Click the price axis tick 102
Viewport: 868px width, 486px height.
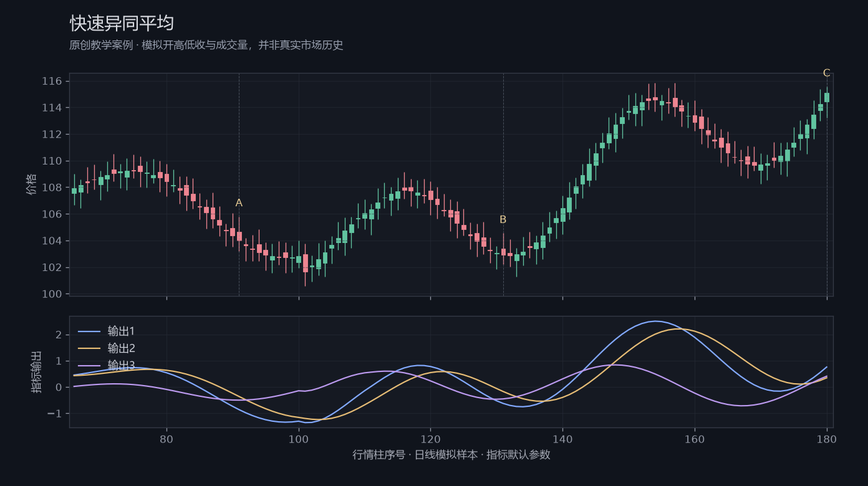[52, 268]
